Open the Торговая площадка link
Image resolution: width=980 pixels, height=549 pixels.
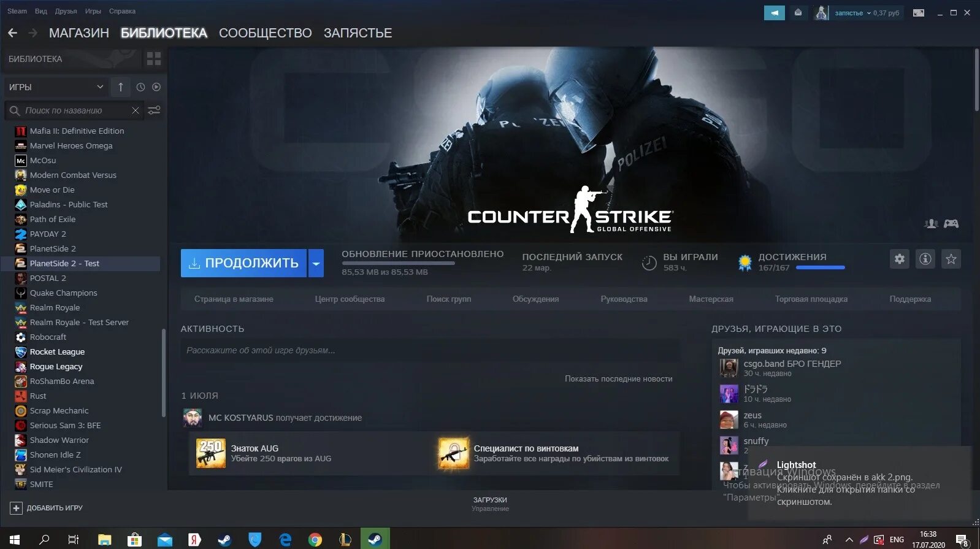811,299
